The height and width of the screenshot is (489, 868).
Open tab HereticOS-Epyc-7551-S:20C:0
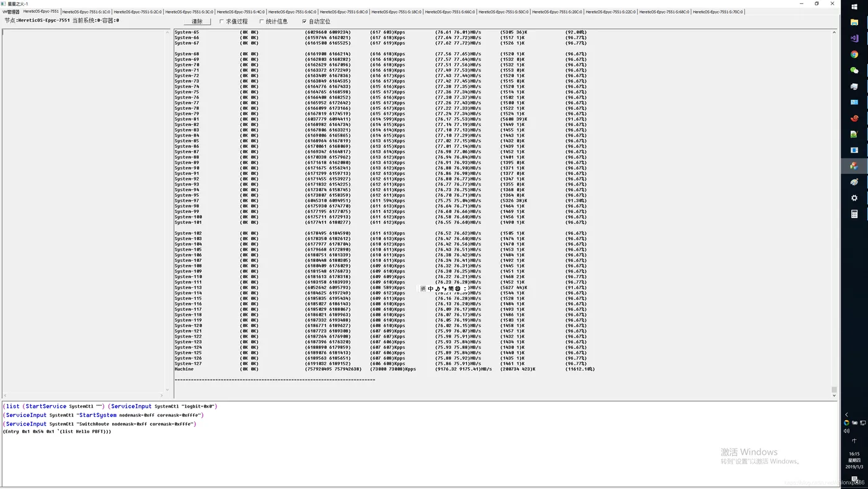557,12
